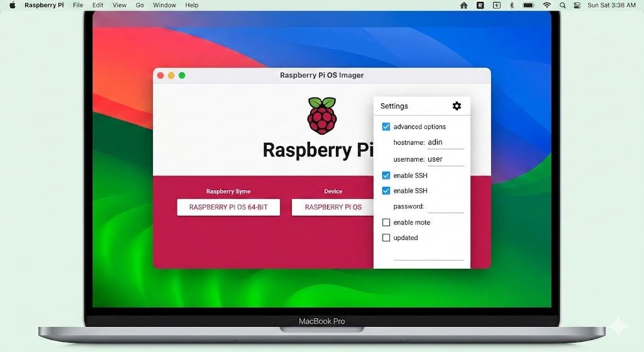Open the Go menu
Screen dimensions: 644x352
(x=140, y=5)
